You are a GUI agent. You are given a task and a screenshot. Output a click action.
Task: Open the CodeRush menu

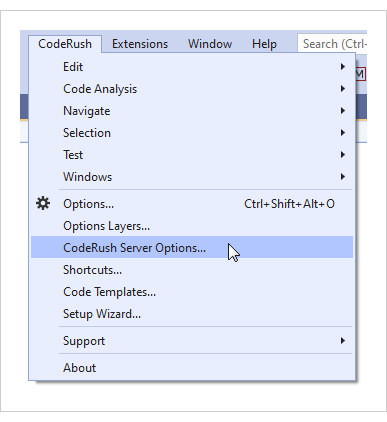point(65,44)
